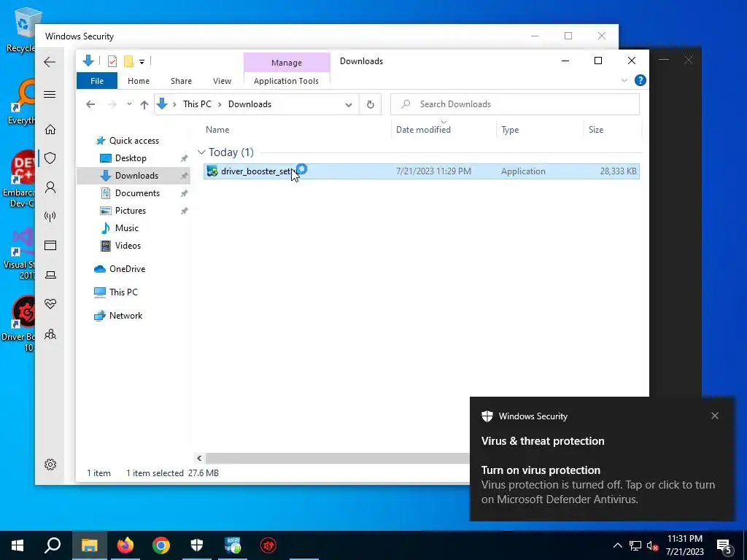
Task: Click Properties icon in quick access toolbar
Action: pos(112,61)
